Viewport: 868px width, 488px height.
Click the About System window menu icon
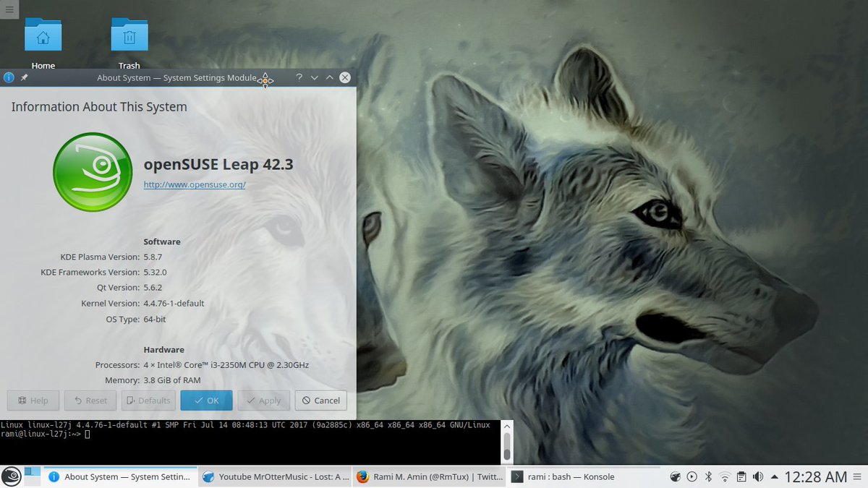pyautogui.click(x=9, y=77)
